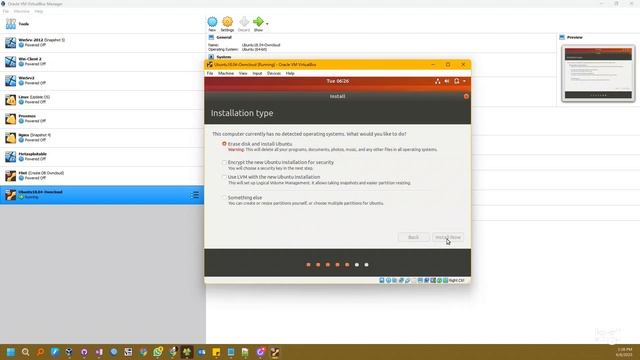Viewport: 640px width, 360px height.
Task: Select the Nginx (Snapshot 4) virtual machine
Action: point(102,138)
